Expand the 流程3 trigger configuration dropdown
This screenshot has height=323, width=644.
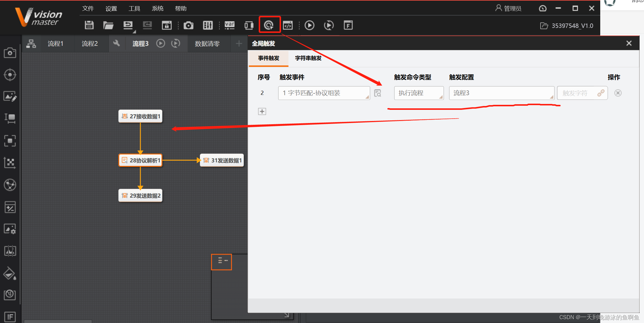click(x=501, y=93)
